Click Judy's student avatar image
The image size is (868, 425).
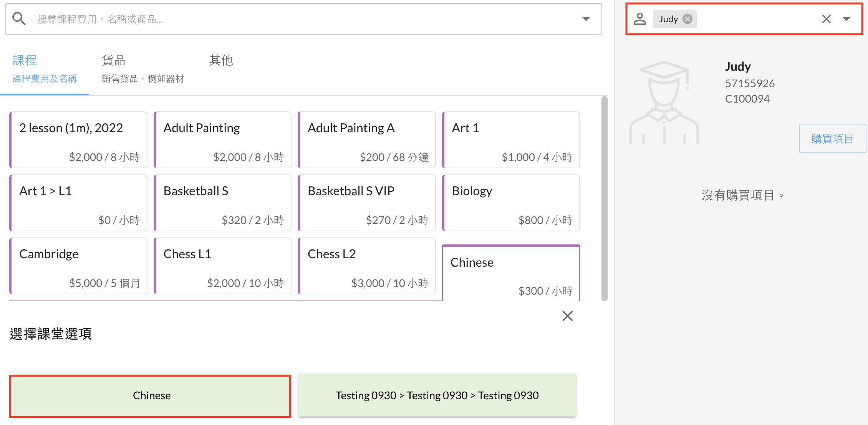tap(664, 103)
